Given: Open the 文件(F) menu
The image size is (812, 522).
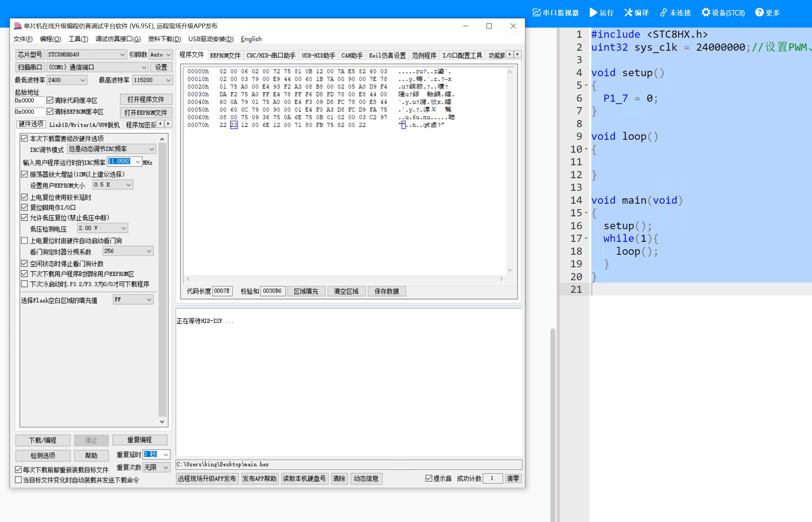Looking at the screenshot, I should (x=23, y=39).
